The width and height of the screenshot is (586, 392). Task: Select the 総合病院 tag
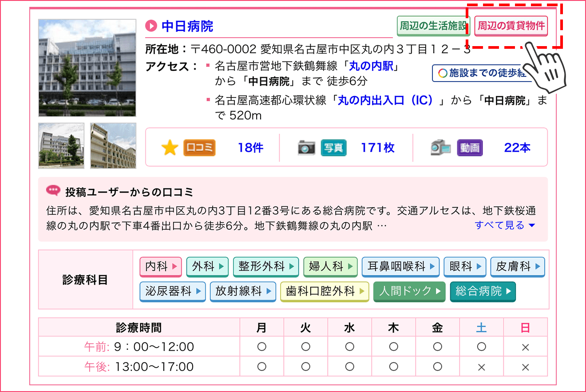[x=483, y=292]
